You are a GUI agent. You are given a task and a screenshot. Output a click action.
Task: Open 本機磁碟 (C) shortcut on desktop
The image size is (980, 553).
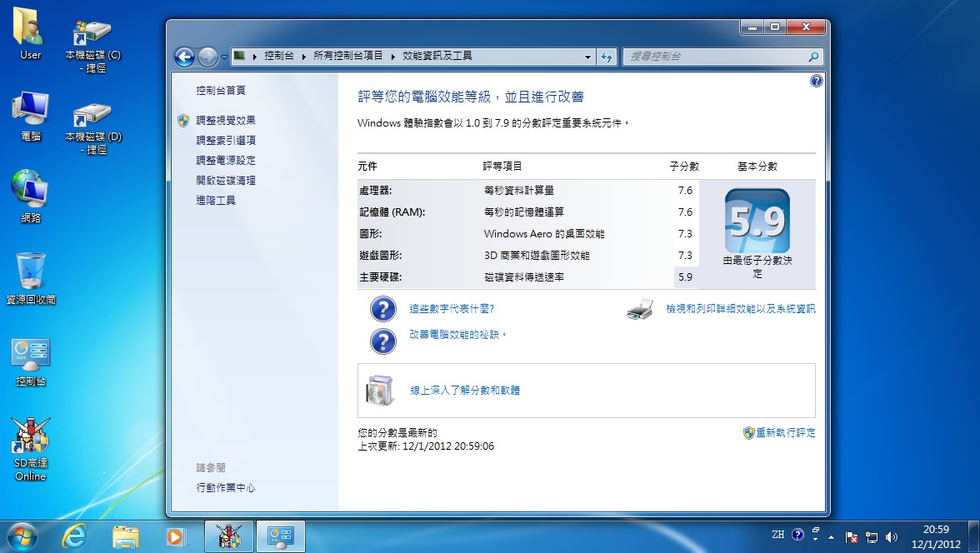pos(92,46)
